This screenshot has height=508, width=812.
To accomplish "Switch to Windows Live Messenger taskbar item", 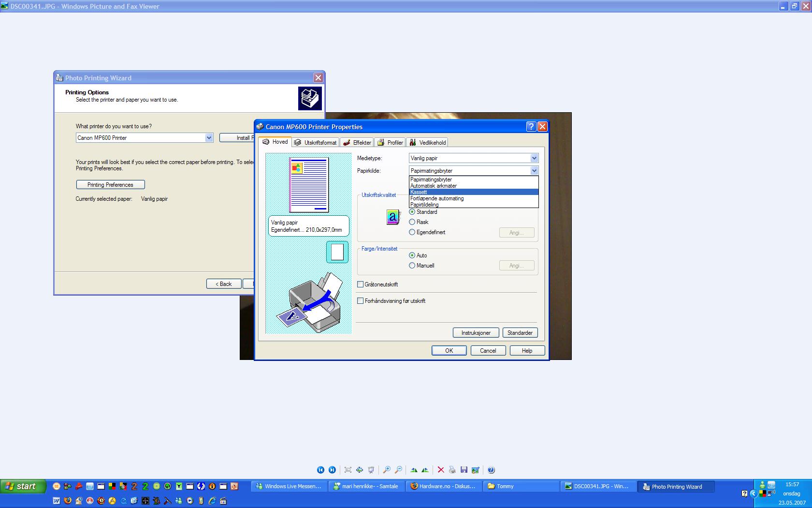I will [289, 486].
